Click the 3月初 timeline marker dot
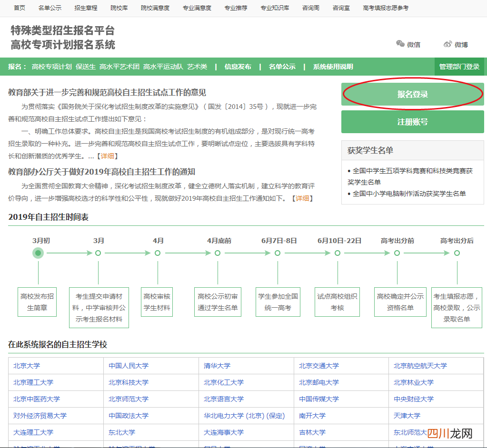Viewport: 487px width, 448px height. coord(38,253)
